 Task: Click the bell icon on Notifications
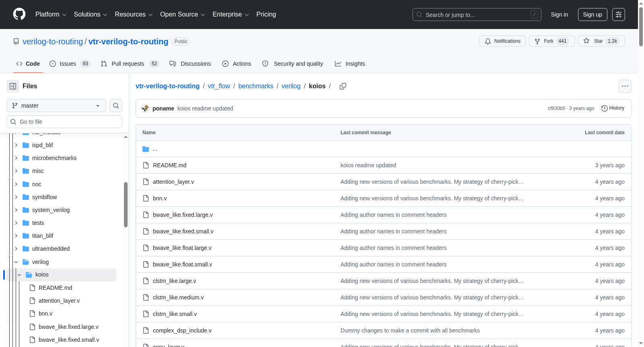pos(488,41)
